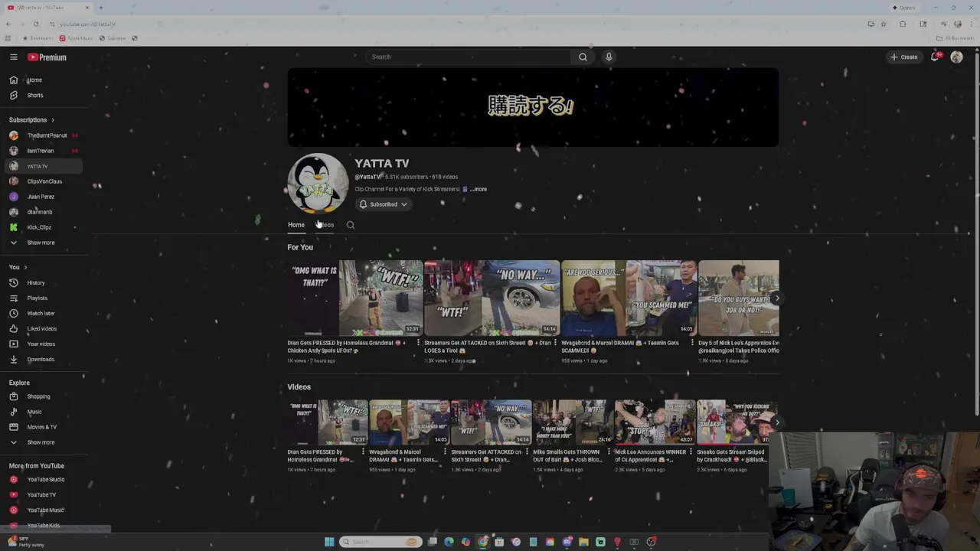Image resolution: width=980 pixels, height=551 pixels.
Task: Open Movies & TV under Explore
Action: pyautogui.click(x=43, y=427)
